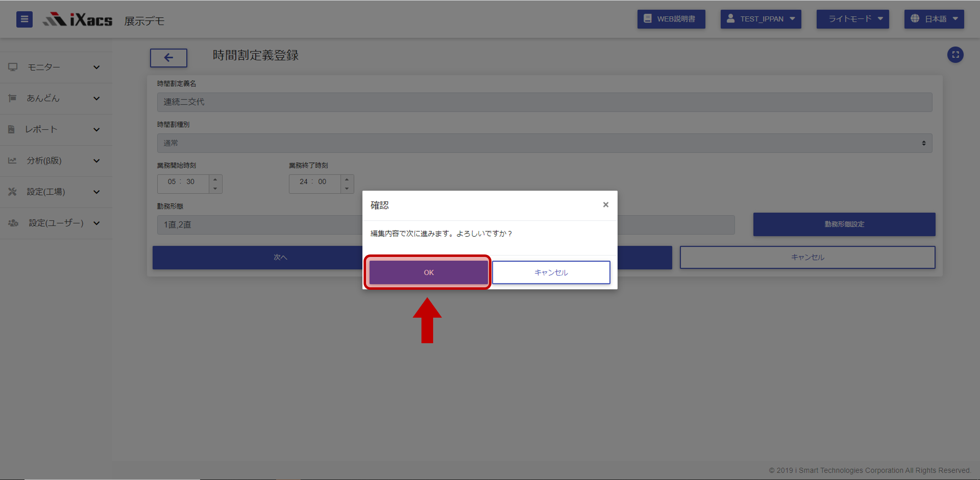Click the fullscreen toggle icon
Image resolution: width=980 pixels, height=480 pixels.
coord(955,55)
